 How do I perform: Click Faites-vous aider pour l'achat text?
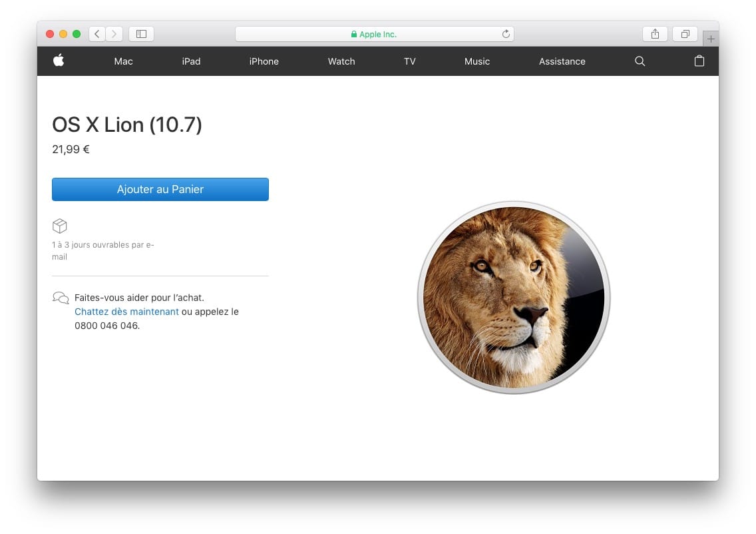tap(139, 298)
